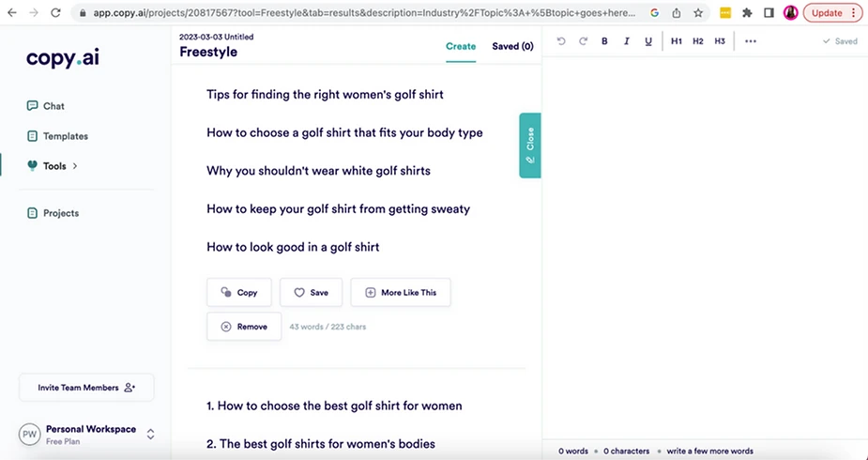This screenshot has height=460, width=868.
Task: Click the Update button in Chrome
Action: tap(832, 13)
